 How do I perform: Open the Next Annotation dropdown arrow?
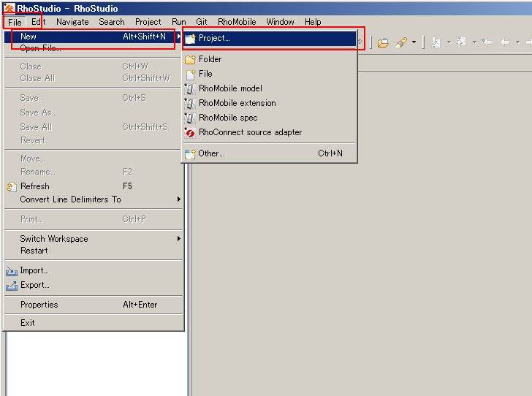coord(449,42)
